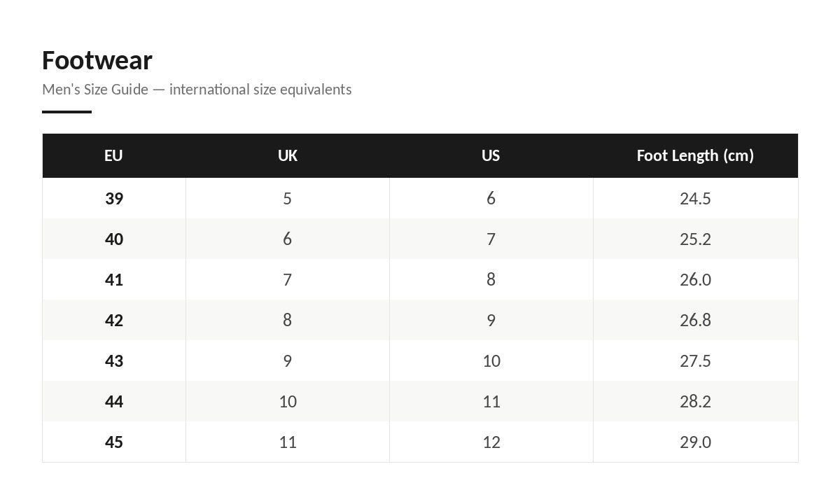Select EU size 41 cell

click(x=114, y=279)
